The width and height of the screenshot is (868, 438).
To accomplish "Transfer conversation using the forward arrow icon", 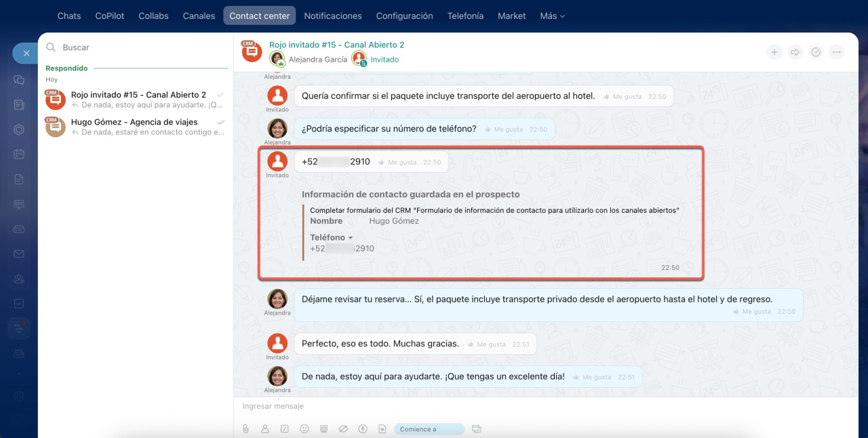I will click(x=795, y=52).
